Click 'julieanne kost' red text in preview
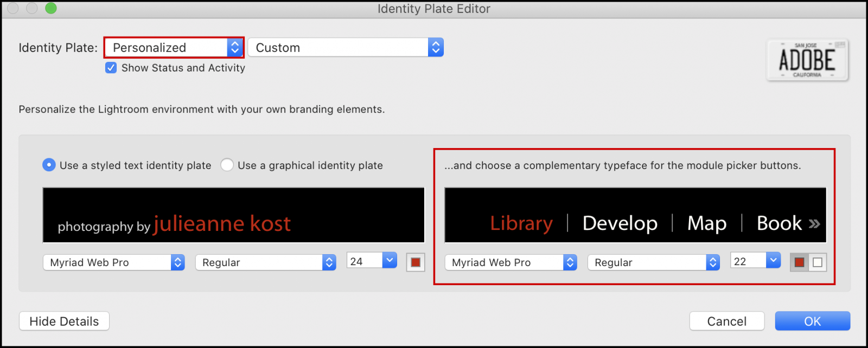This screenshot has height=348, width=868. coord(222,223)
